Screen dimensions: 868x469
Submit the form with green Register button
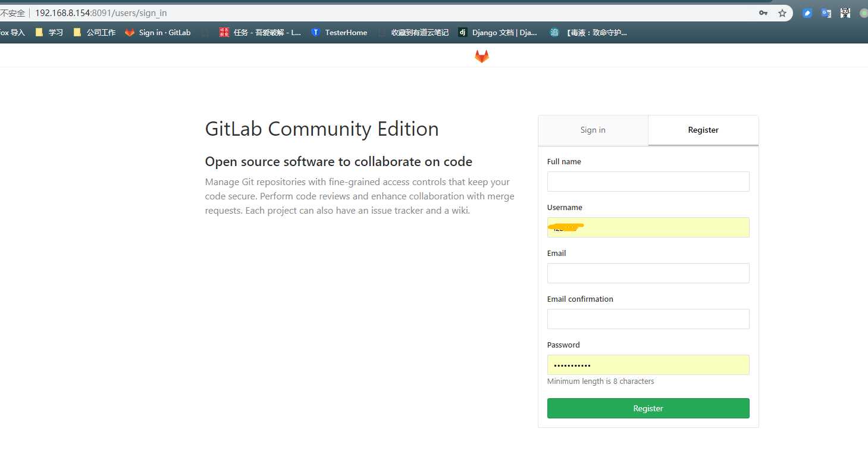click(x=648, y=408)
